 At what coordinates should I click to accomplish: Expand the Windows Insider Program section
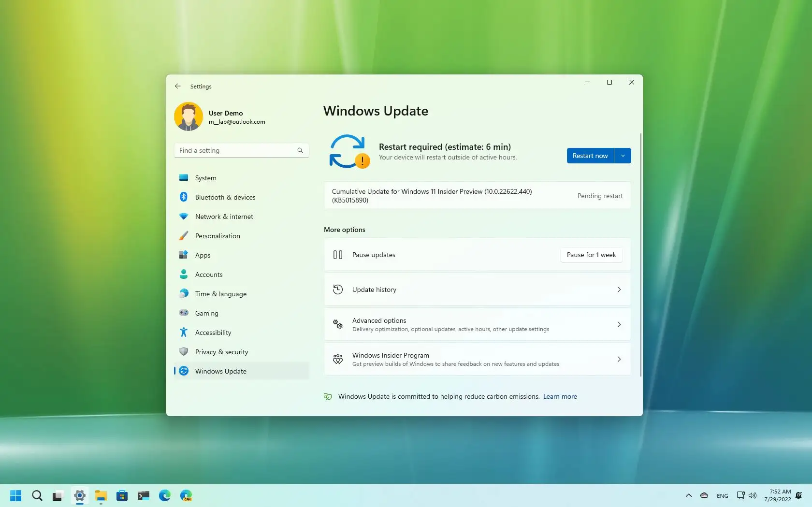477,359
